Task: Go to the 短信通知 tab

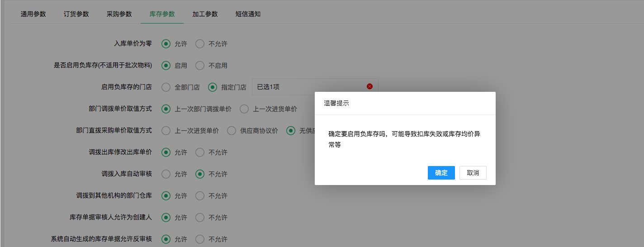Action: tap(248, 14)
